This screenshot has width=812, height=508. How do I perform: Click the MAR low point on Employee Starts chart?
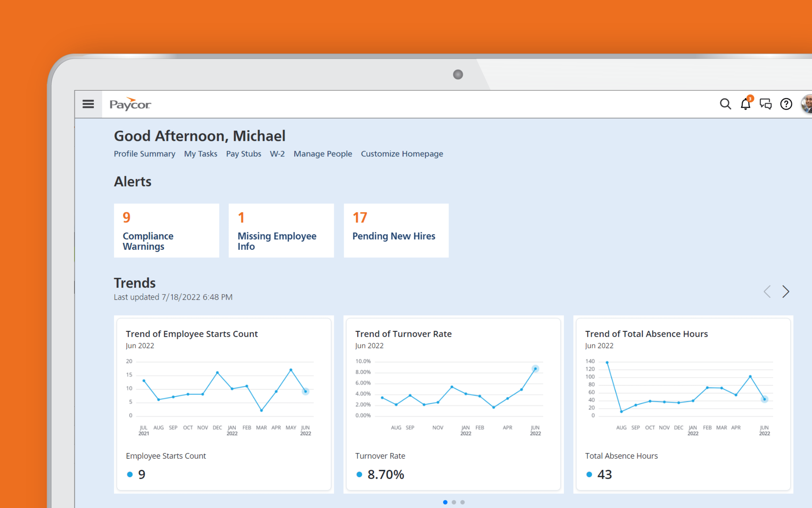[261, 410]
